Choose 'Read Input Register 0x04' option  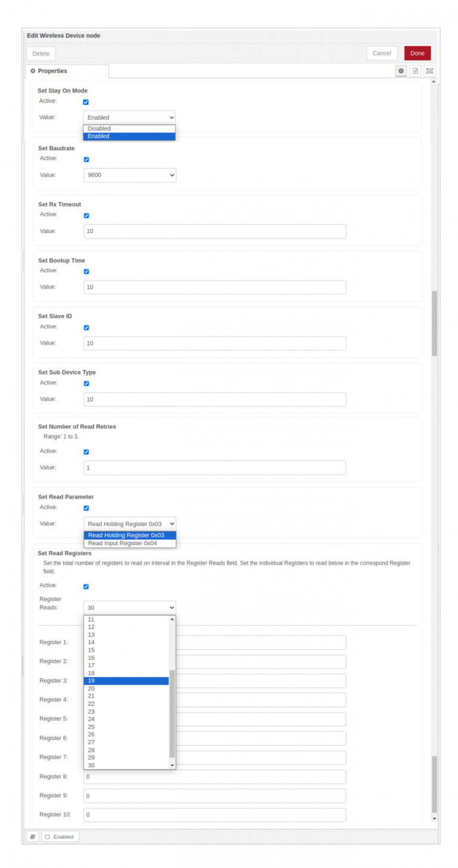tap(129, 543)
